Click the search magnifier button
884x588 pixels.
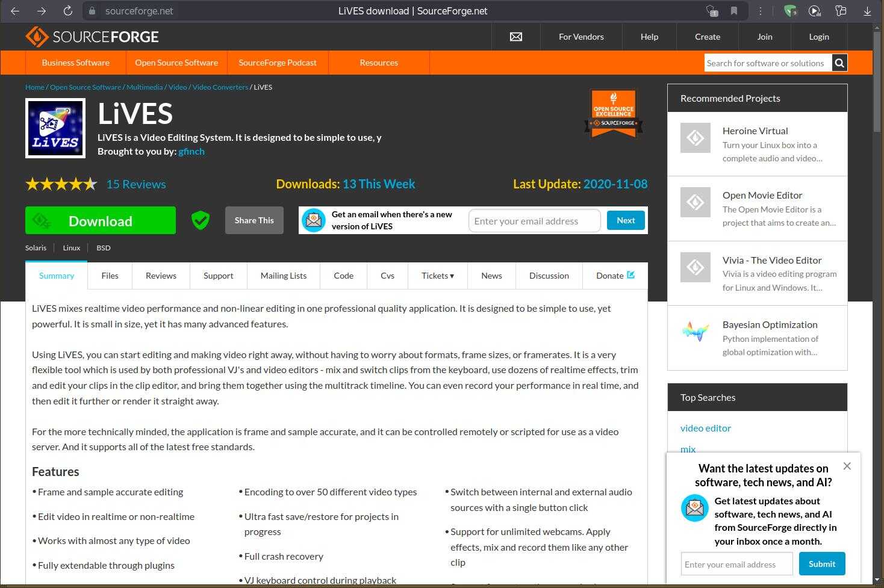(839, 63)
